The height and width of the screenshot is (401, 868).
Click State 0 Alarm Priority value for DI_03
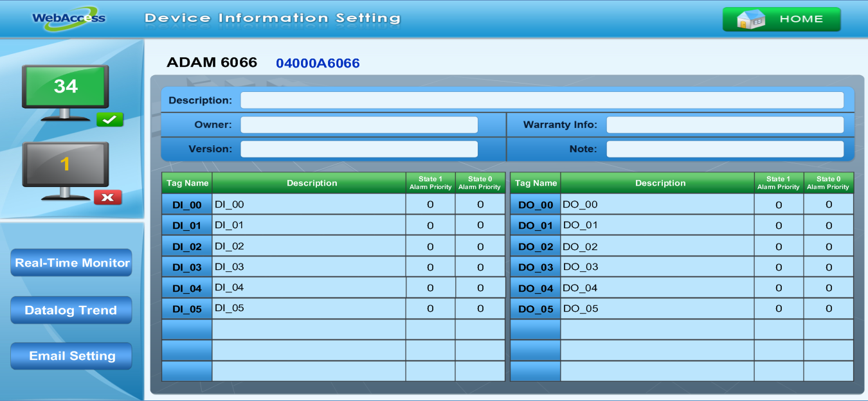[x=480, y=267]
